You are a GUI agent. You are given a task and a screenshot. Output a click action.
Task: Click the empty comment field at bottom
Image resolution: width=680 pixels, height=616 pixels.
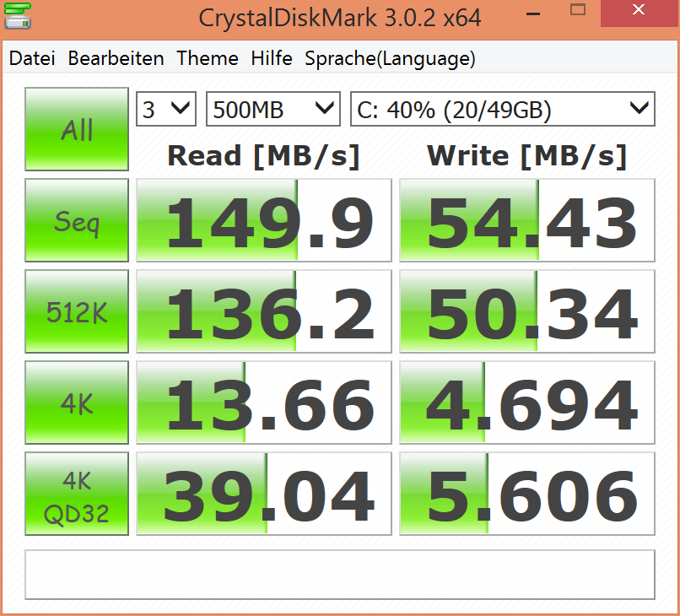click(340, 575)
